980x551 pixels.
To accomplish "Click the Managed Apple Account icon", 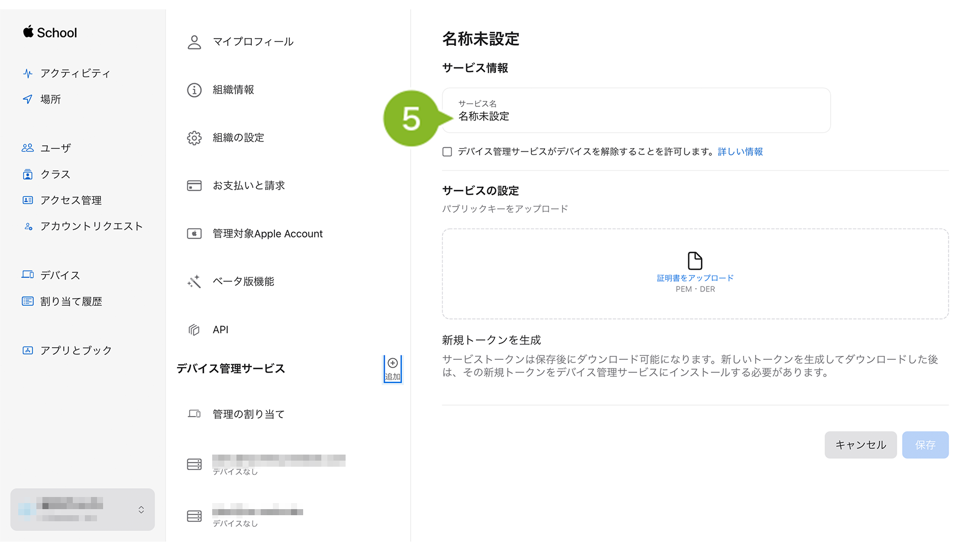I will [x=194, y=234].
